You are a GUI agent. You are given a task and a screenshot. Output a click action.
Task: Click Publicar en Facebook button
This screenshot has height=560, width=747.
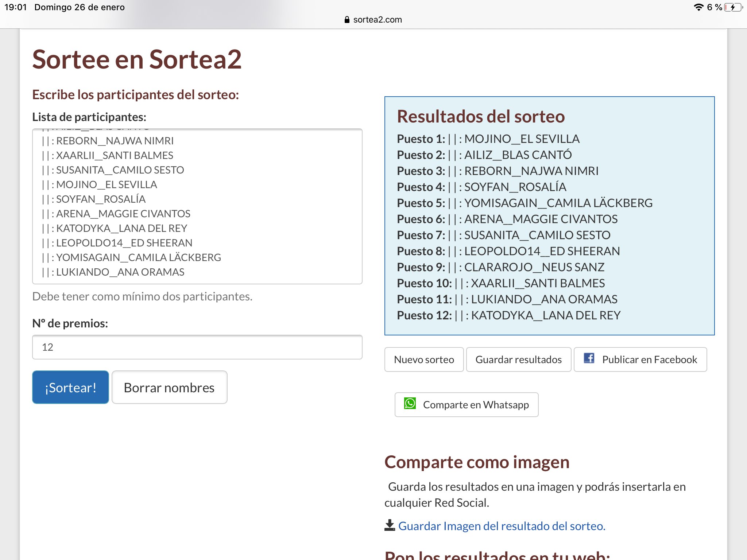(640, 359)
